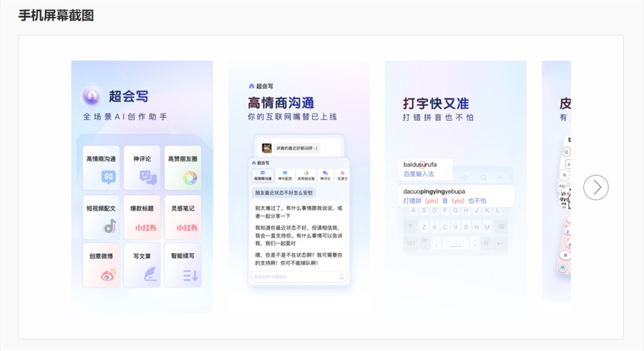
Task: Click the 朋友最近状态不好怎么安慰 prompt bubble
Action: pos(284,193)
